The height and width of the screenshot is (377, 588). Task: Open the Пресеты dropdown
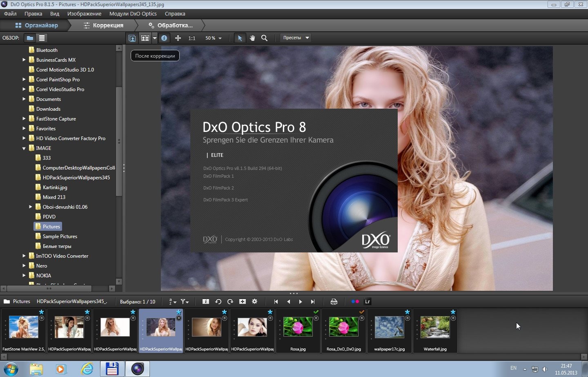(x=296, y=38)
